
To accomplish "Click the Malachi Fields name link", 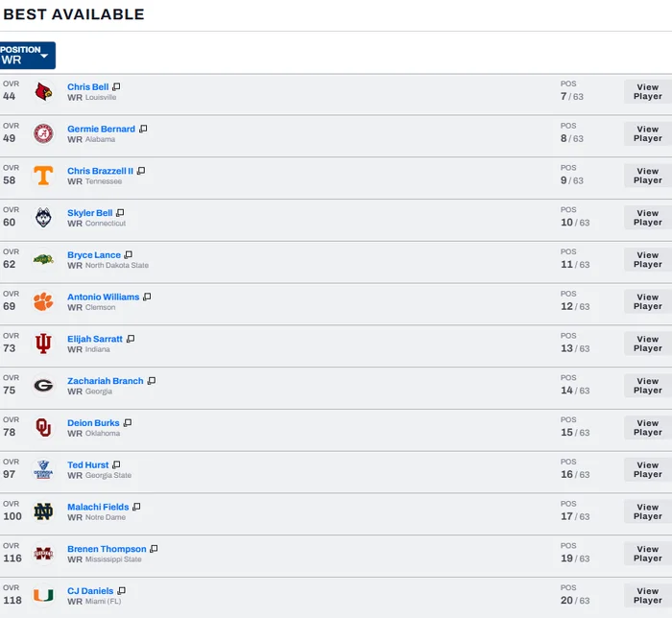I will (x=98, y=507).
